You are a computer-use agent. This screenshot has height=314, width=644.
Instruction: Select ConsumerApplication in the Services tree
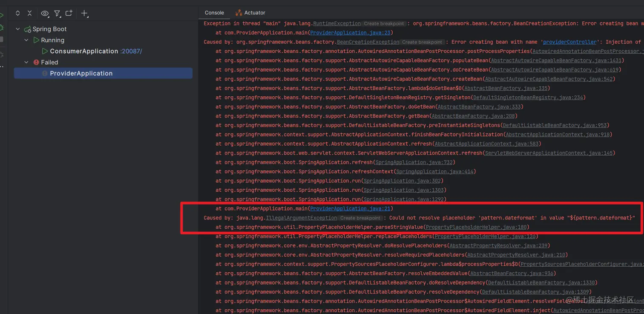point(84,51)
